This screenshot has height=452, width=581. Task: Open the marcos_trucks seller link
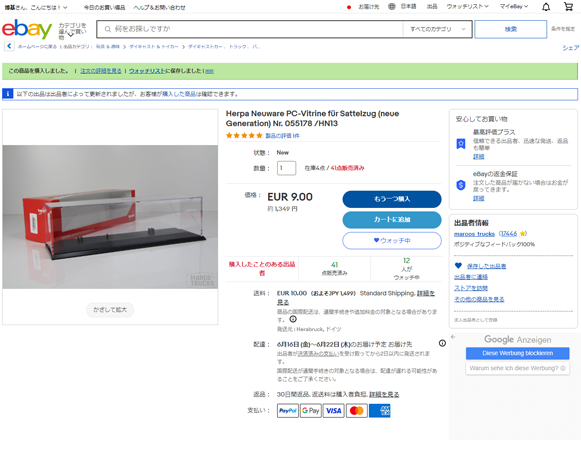click(x=474, y=234)
